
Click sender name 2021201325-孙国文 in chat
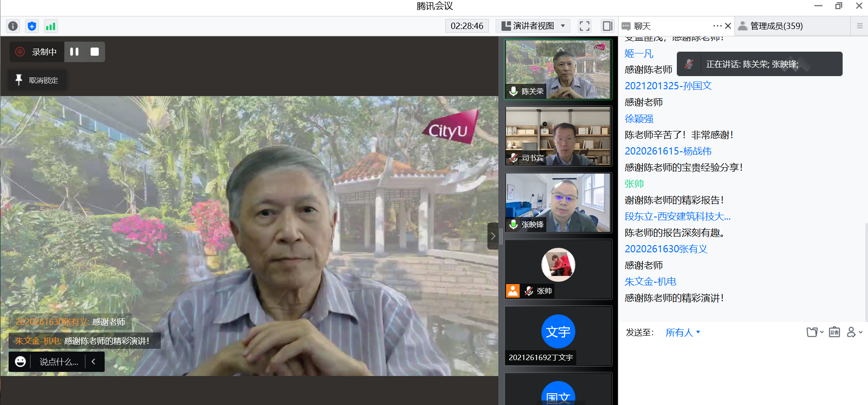668,86
